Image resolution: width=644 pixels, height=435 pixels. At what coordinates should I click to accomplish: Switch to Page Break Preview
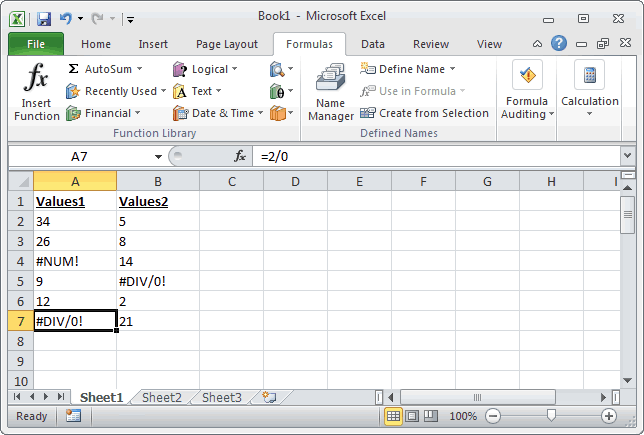tap(431, 416)
